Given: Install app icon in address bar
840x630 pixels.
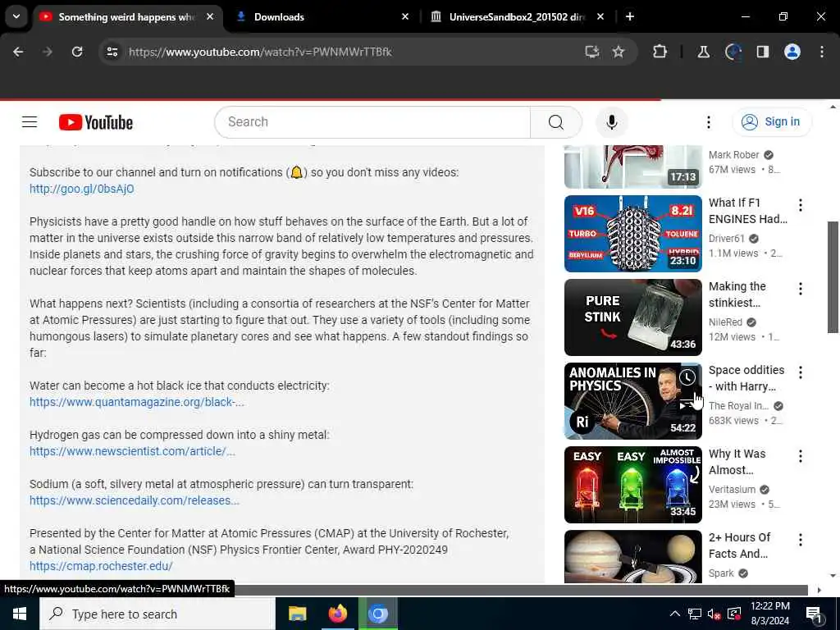Looking at the screenshot, I should pyautogui.click(x=592, y=52).
